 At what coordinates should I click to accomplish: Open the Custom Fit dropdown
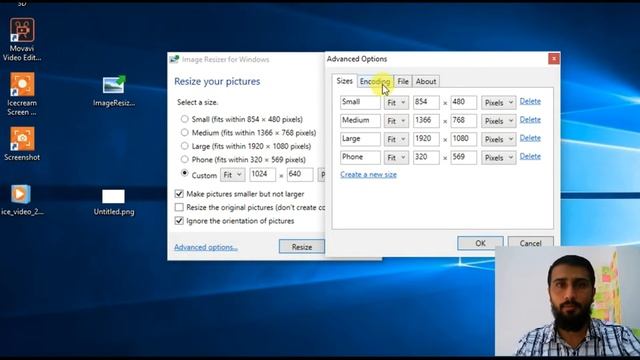coord(233,175)
